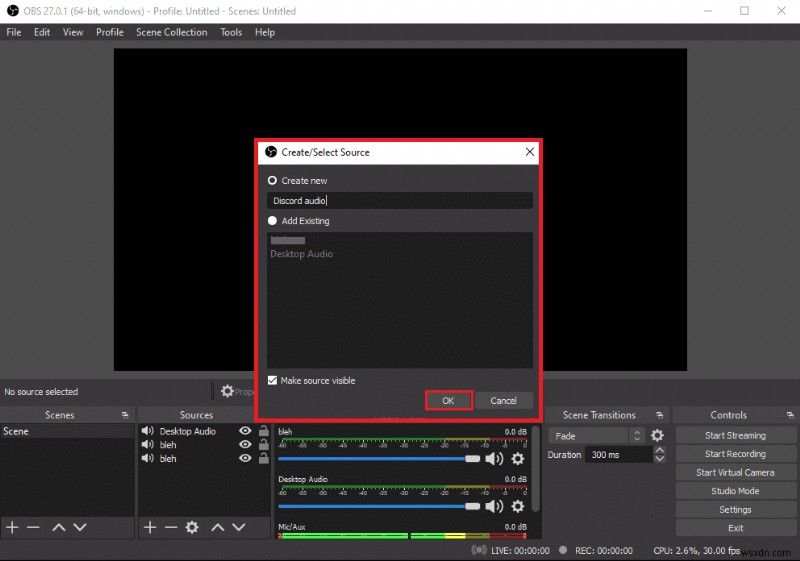Select the Create new radio button

tap(272, 181)
